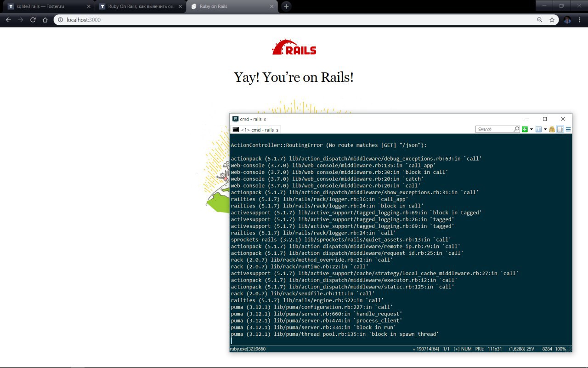Click the active consoles list icon
This screenshot has width=588, height=368.
[538, 129]
